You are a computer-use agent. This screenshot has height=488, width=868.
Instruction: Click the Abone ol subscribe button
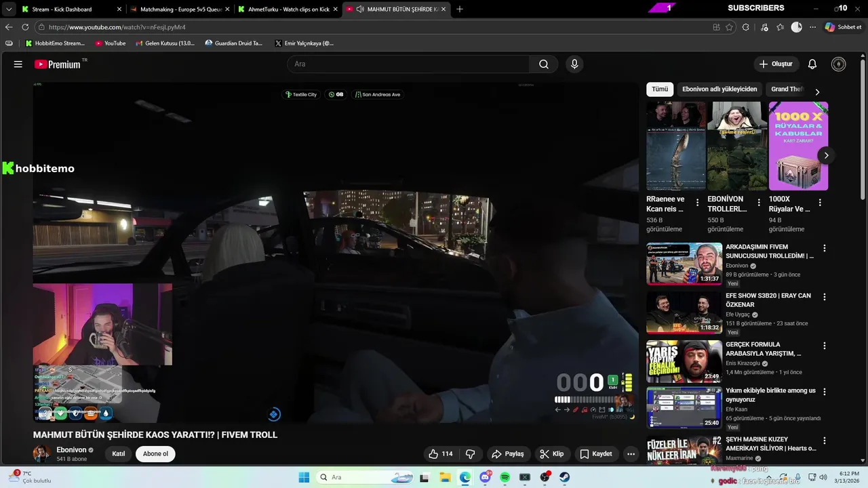coord(155,454)
